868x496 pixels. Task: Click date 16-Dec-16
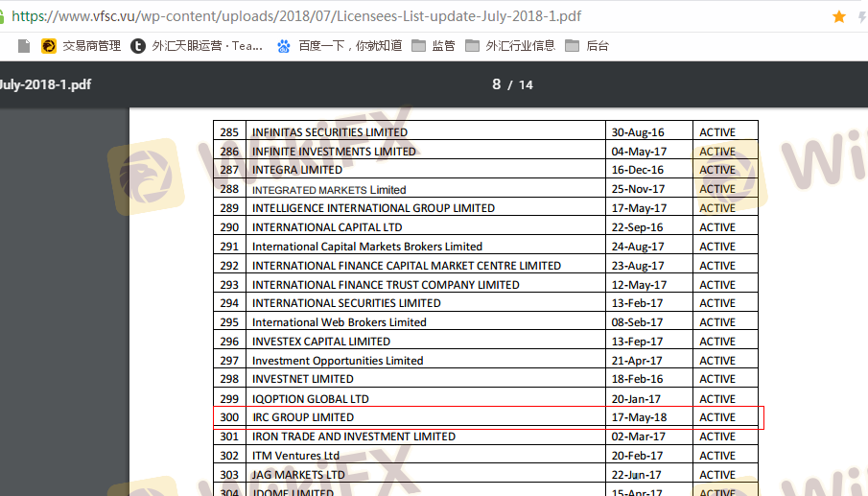click(x=637, y=170)
